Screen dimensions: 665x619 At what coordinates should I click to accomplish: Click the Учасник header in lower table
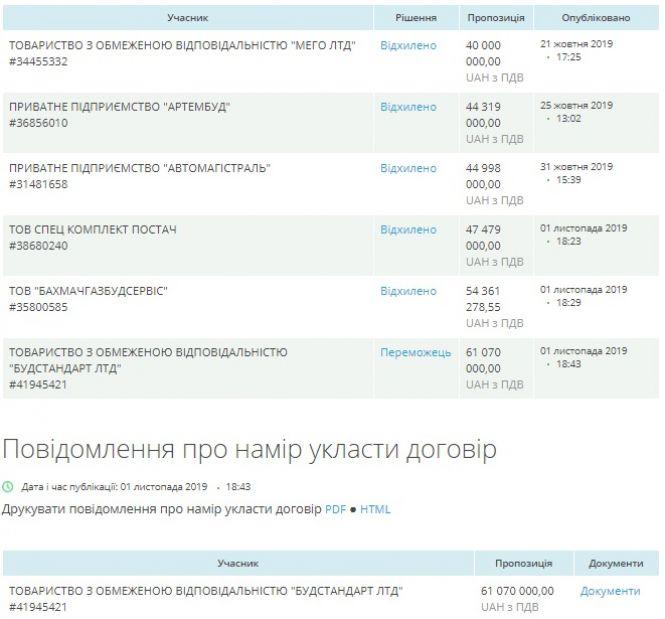[238, 563]
